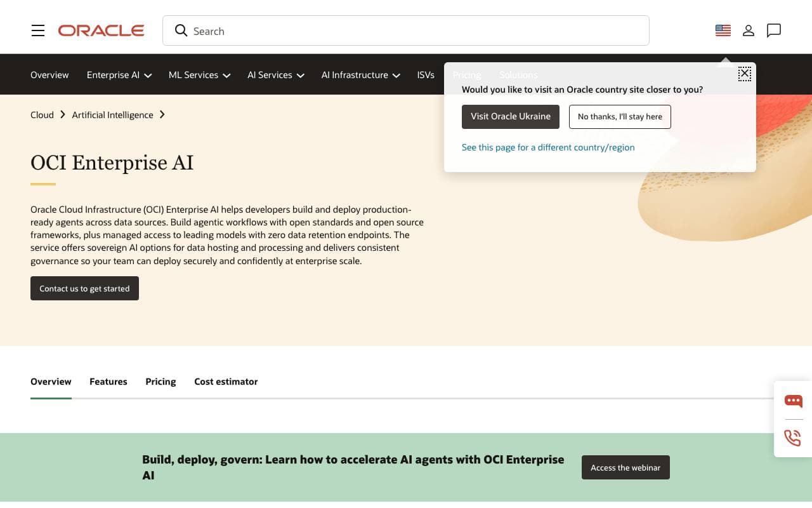
Task: Click Visit Oracle Ukraine button
Action: pyautogui.click(x=511, y=117)
